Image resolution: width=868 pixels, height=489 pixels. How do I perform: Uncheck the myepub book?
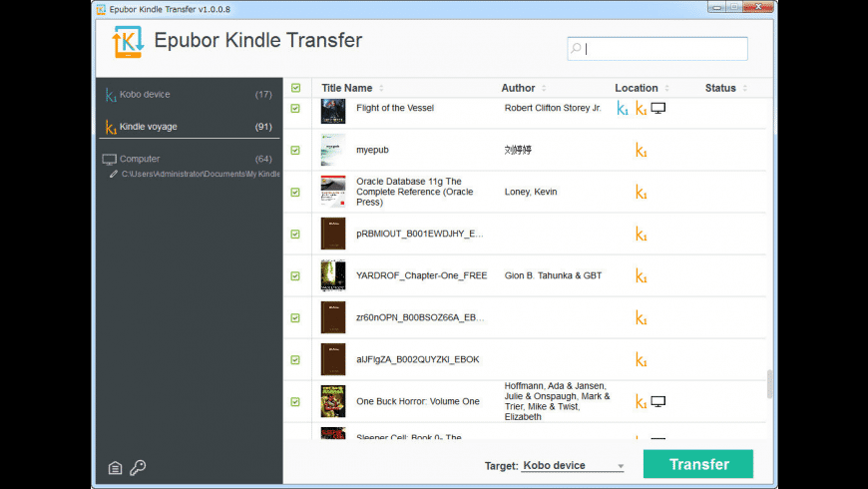tap(295, 150)
